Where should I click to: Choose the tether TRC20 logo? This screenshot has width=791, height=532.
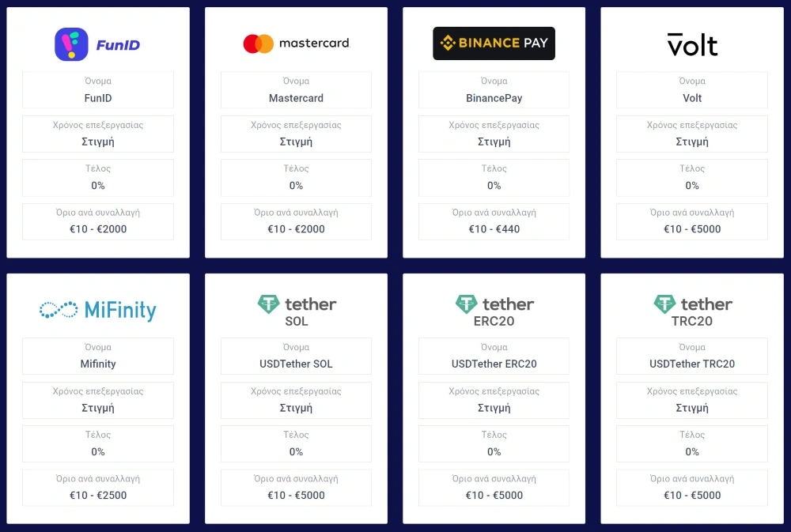click(692, 311)
